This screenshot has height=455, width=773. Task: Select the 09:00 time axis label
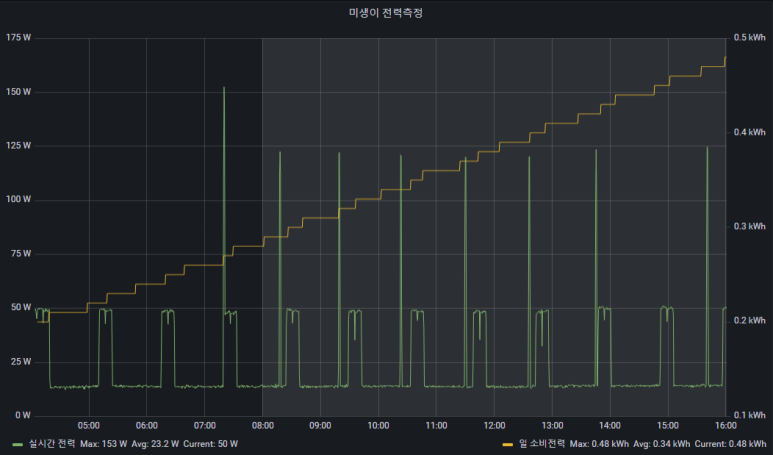point(320,425)
